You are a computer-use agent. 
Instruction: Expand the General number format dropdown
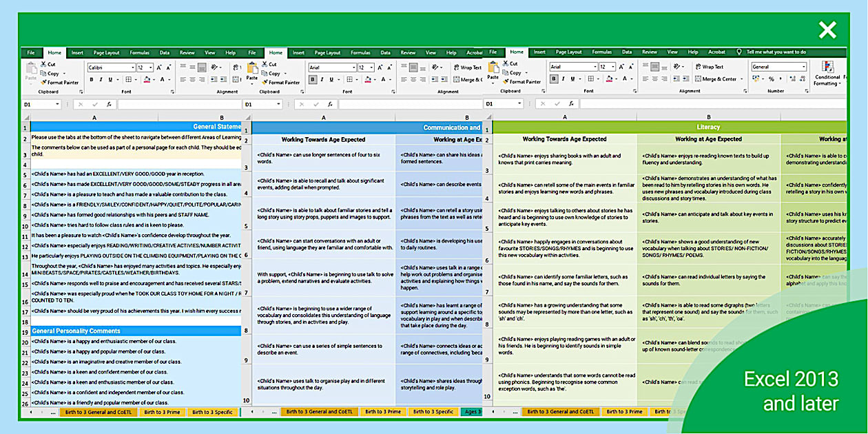803,68
